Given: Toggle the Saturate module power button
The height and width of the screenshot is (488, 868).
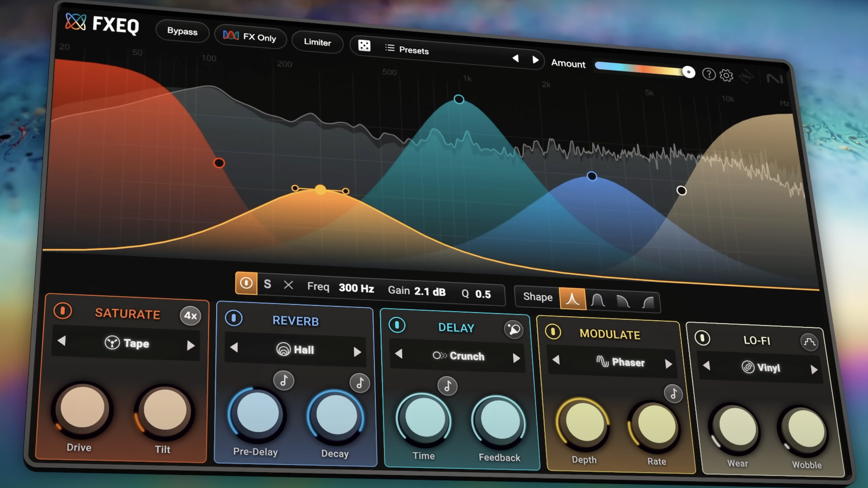Looking at the screenshot, I should 62,310.
